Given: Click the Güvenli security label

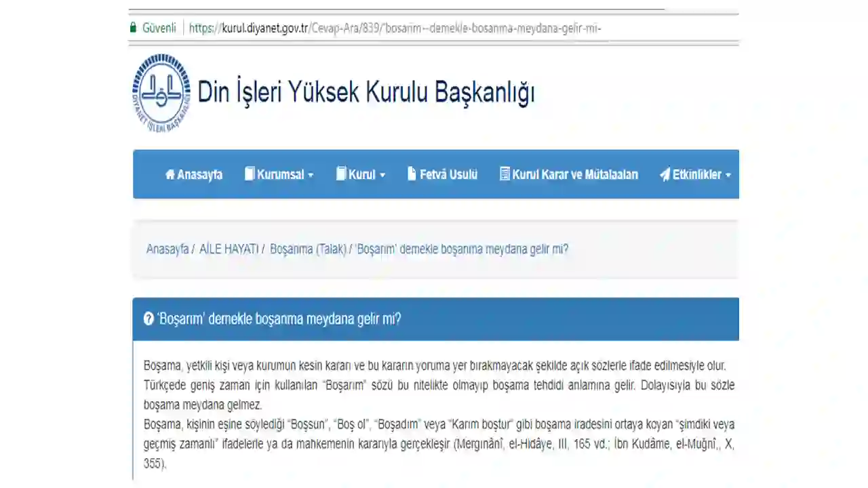Looking at the screenshot, I should click(159, 28).
